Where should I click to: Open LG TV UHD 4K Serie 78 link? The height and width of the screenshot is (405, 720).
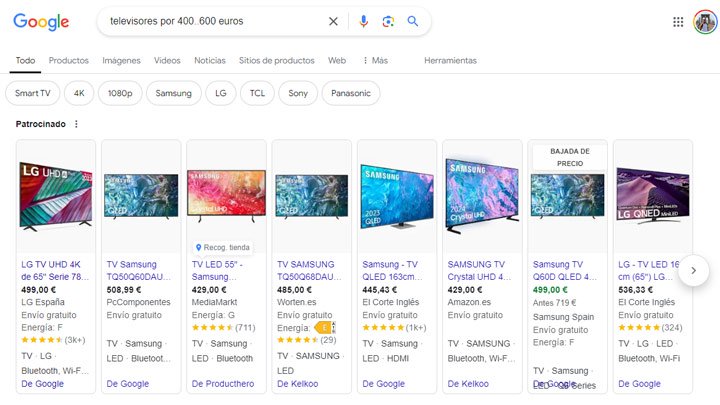[55, 270]
